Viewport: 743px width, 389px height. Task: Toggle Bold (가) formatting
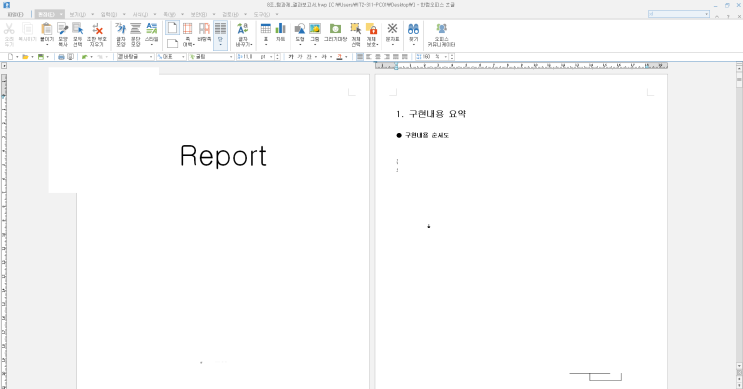point(291,57)
